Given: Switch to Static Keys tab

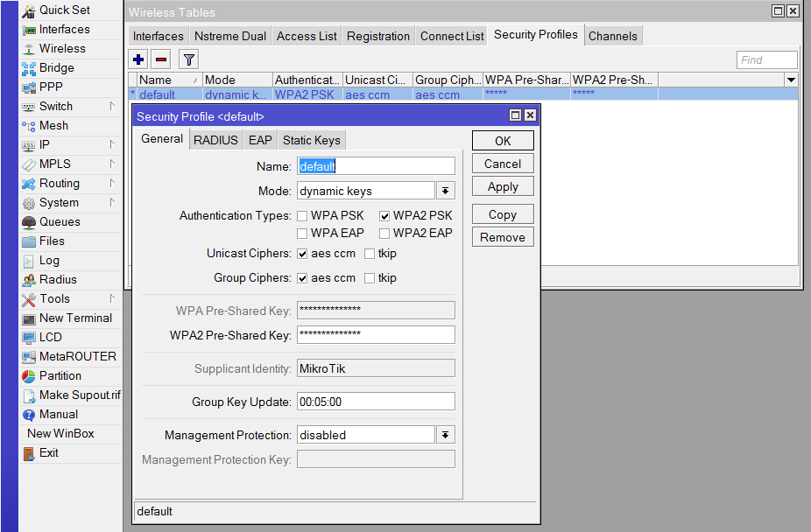Looking at the screenshot, I should point(312,140).
